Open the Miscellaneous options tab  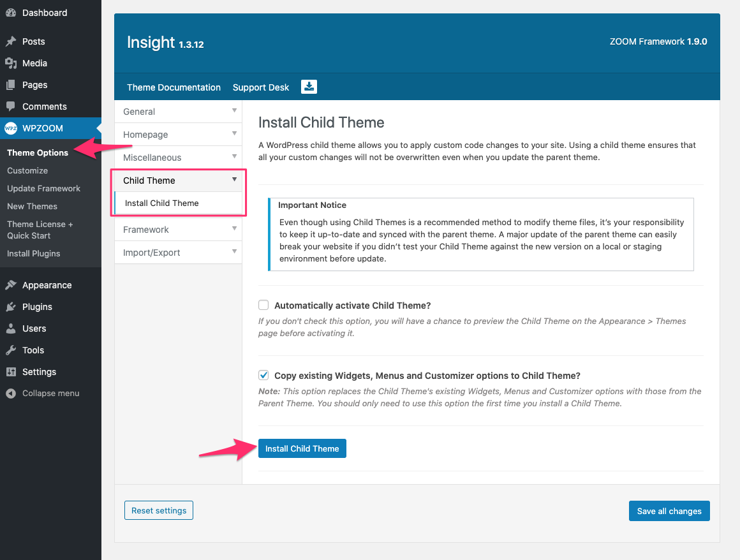tap(179, 158)
